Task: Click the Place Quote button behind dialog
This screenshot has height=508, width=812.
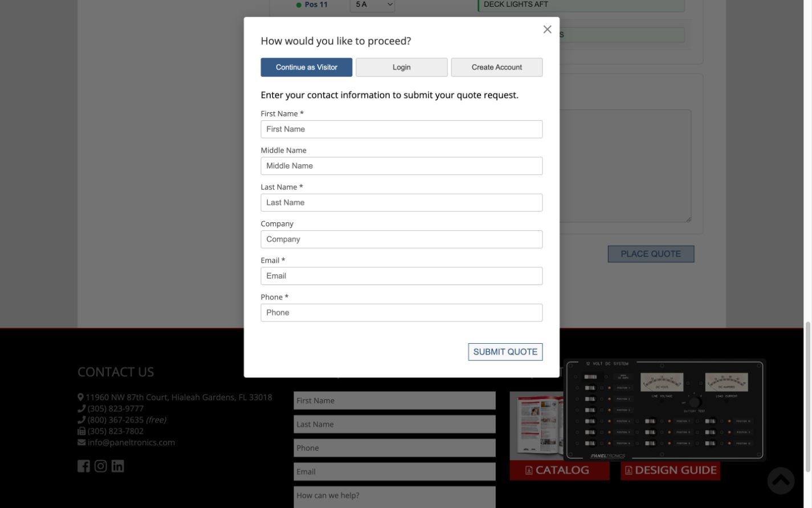Action: coord(651,254)
